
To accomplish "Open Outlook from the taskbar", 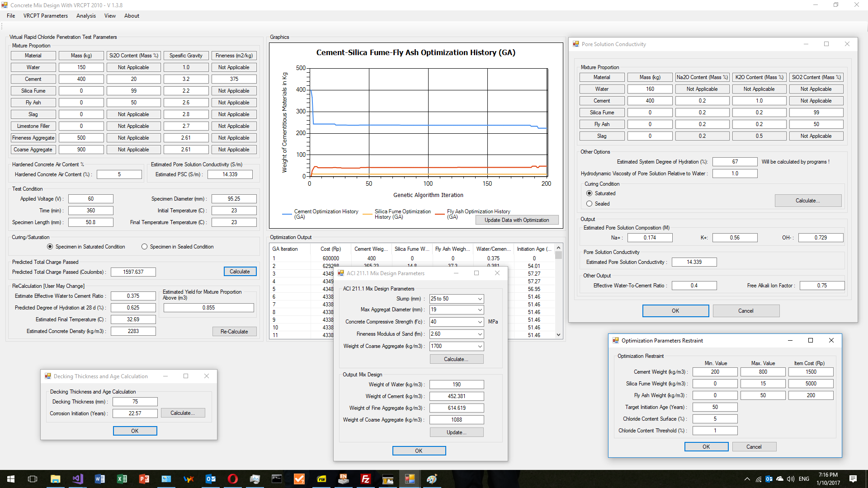I will click(210, 479).
